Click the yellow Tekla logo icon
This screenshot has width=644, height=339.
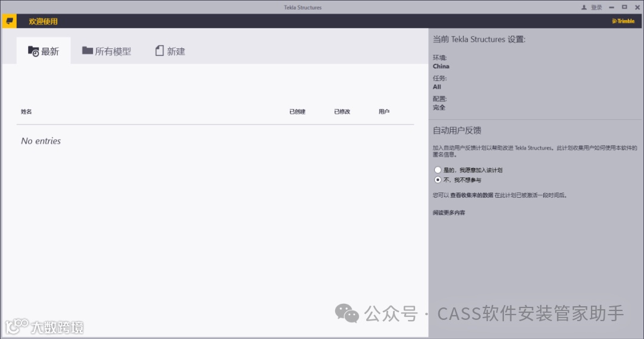point(9,21)
